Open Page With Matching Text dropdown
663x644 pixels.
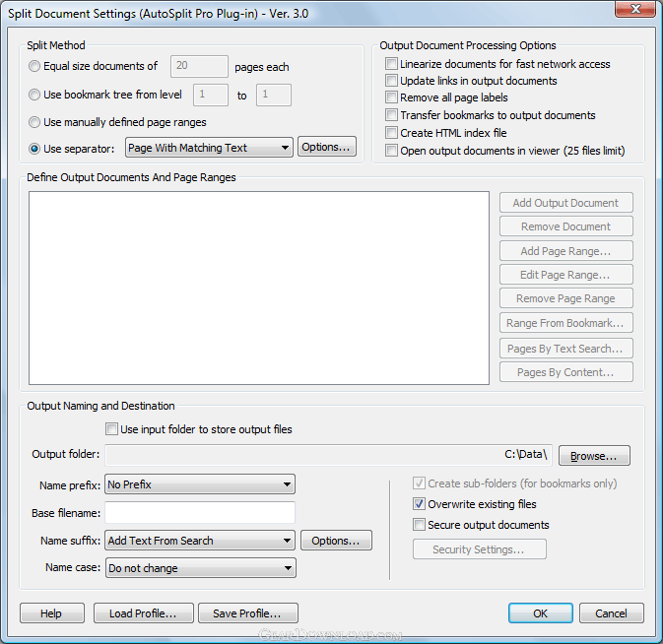coord(209,148)
